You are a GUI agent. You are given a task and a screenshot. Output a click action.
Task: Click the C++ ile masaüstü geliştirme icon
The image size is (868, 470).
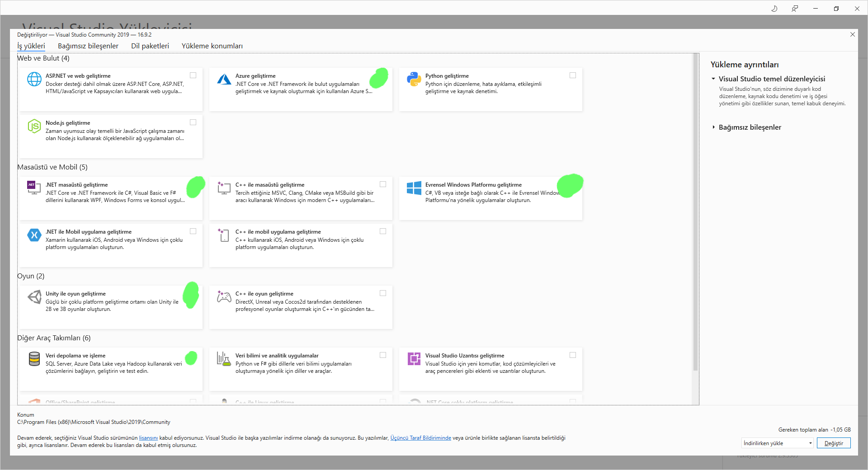coord(224,188)
